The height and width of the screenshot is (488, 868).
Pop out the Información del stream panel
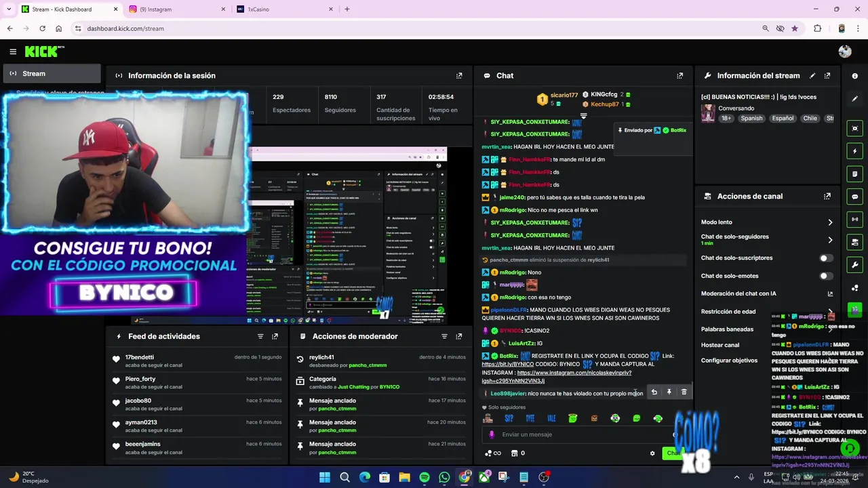click(827, 76)
